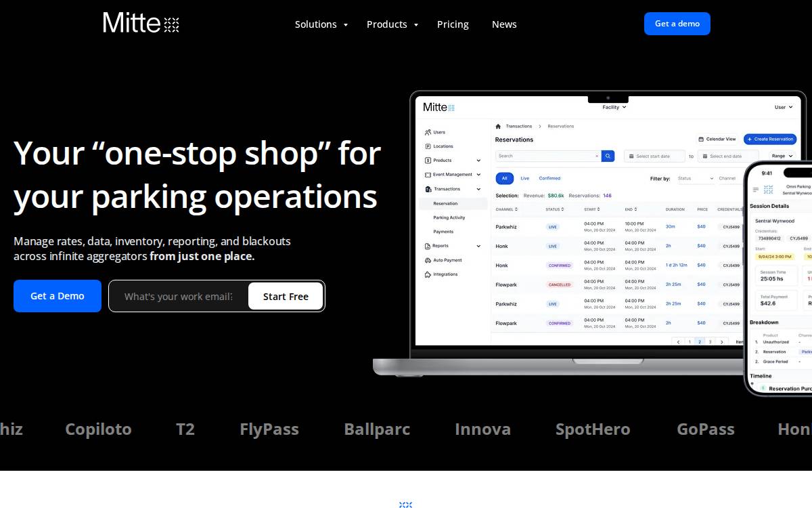812x508 pixels.
Task: Click the GoPass partner name
Action: [706, 429]
